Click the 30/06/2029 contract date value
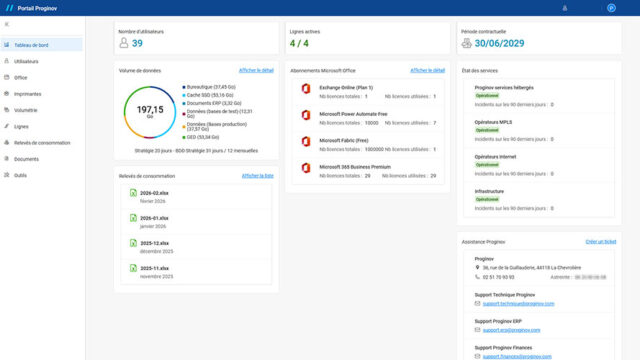This screenshot has width=640, height=360. point(499,43)
